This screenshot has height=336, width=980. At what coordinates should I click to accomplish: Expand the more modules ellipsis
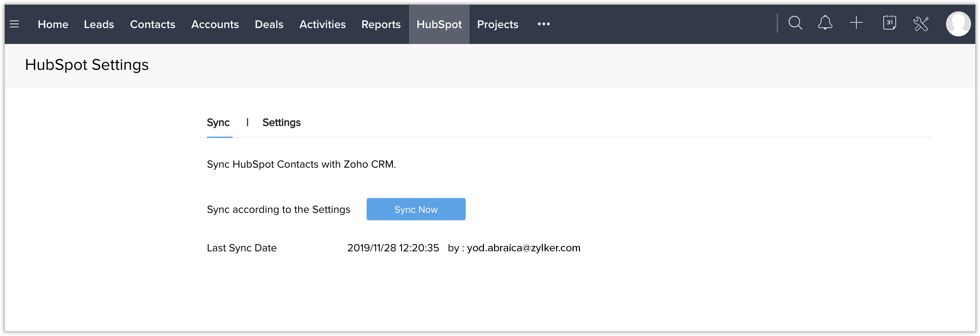(x=543, y=24)
